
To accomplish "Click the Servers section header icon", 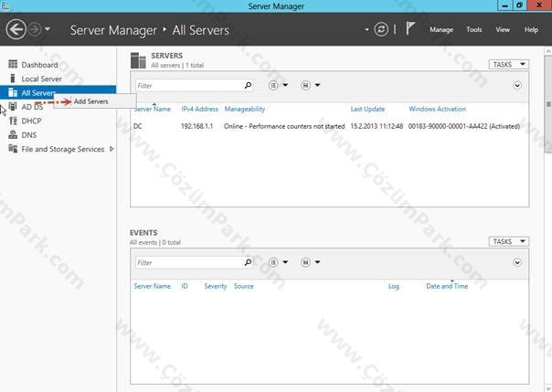I will click(138, 60).
